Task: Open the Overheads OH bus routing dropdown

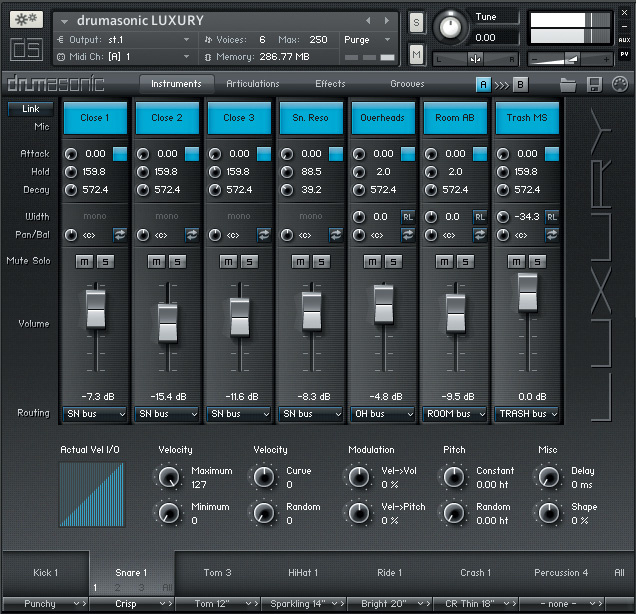Action: pyautogui.click(x=383, y=414)
